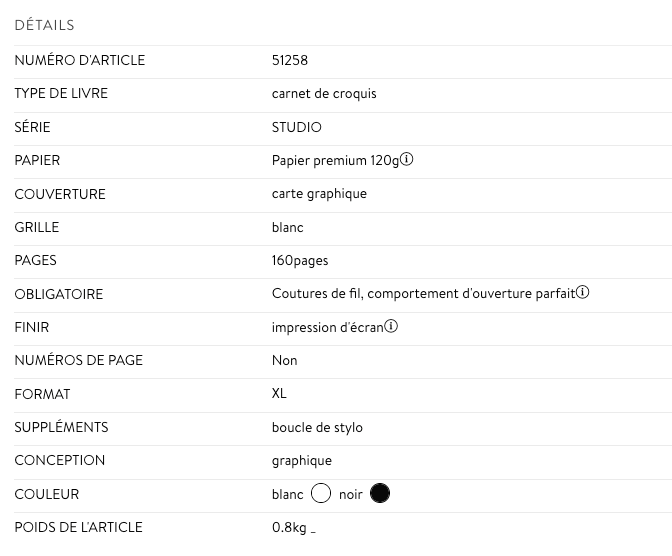
Task: Click the STUDIO series value
Action: pos(297,127)
